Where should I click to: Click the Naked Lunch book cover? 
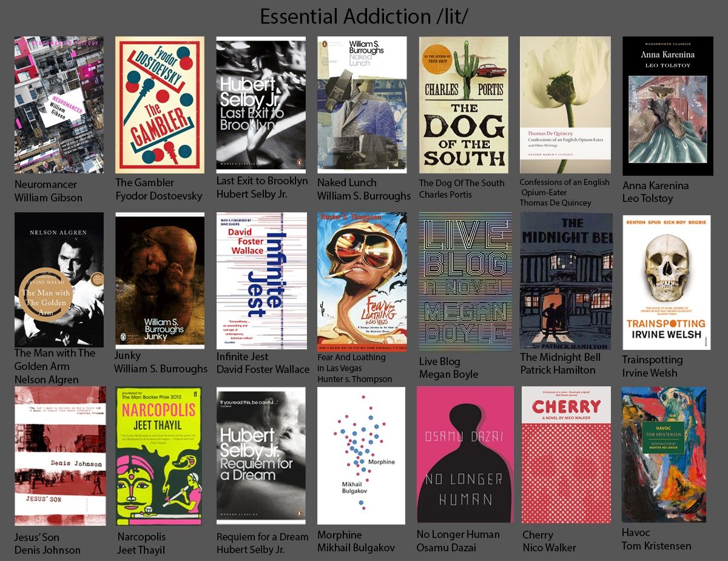(362, 105)
